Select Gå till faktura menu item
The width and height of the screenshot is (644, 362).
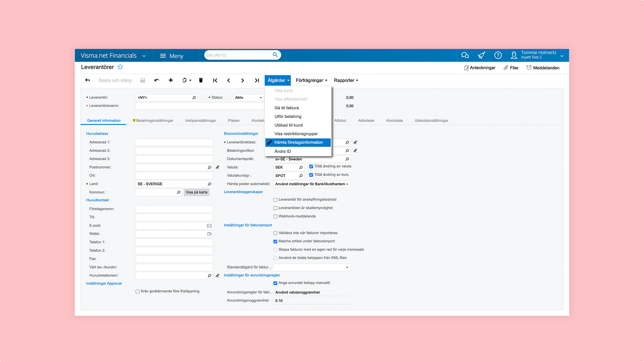coord(298,108)
